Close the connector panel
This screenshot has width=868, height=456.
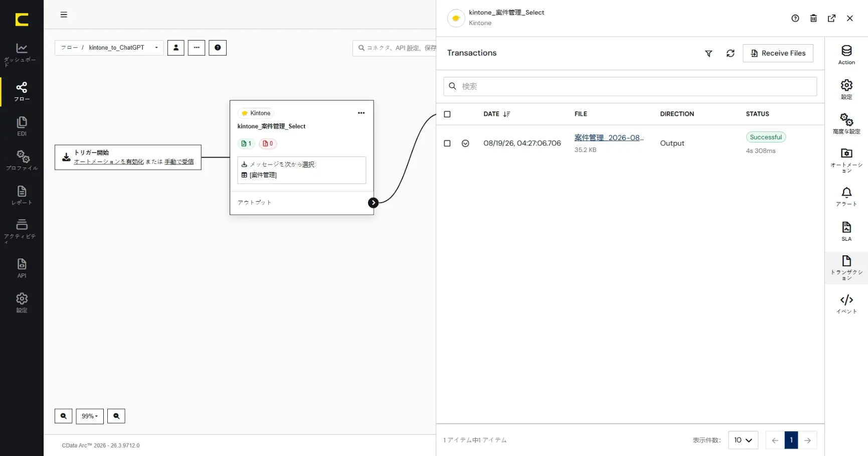coord(850,19)
